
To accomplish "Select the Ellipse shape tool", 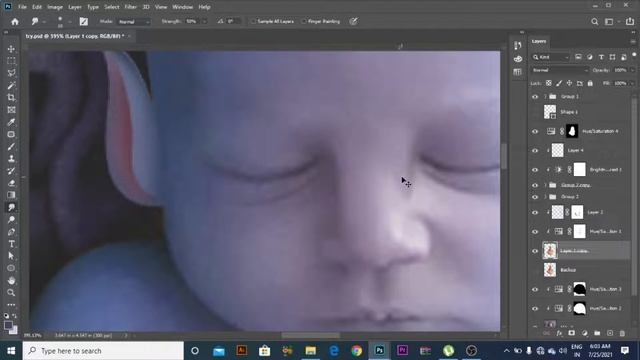I will click(11, 268).
